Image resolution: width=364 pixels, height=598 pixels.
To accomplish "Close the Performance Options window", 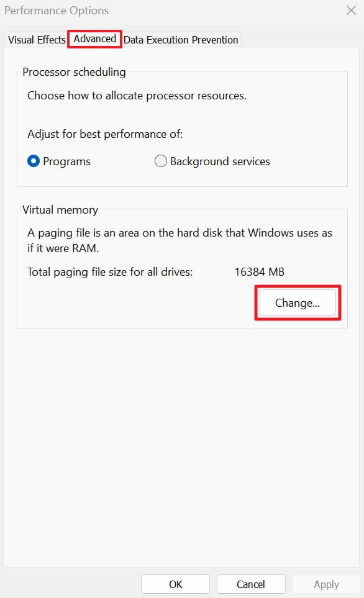I will pyautogui.click(x=350, y=11).
